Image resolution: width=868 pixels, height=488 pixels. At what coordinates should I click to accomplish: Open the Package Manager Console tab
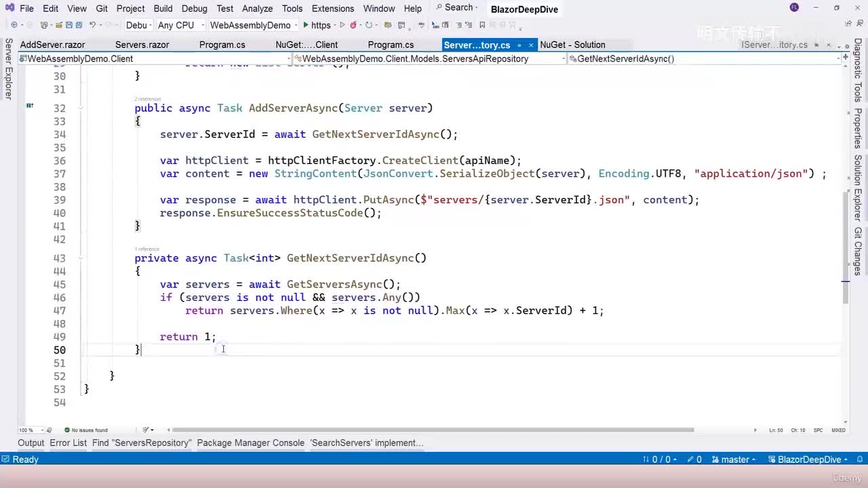click(250, 443)
